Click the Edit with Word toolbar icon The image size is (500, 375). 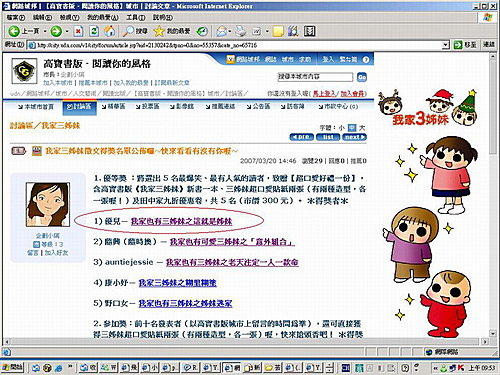256,31
